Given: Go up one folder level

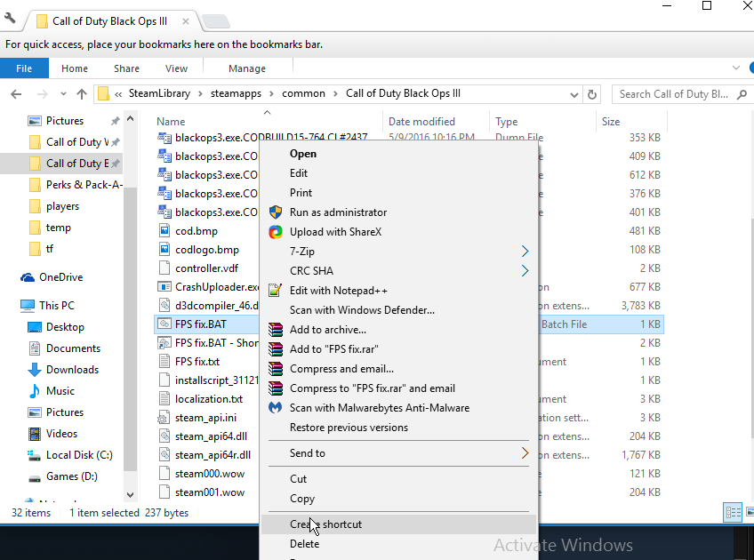Looking at the screenshot, I should coord(82,94).
